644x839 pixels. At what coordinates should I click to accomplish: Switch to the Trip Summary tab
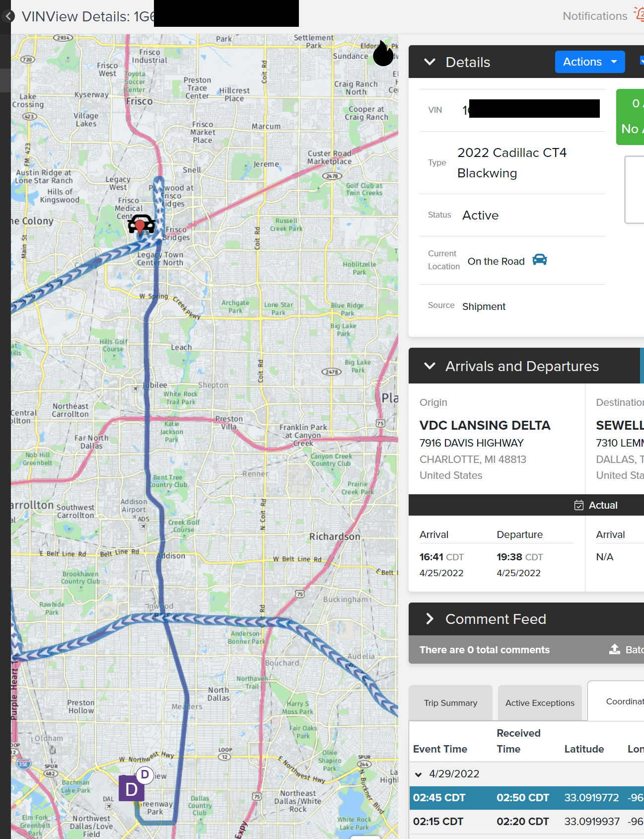click(x=450, y=703)
